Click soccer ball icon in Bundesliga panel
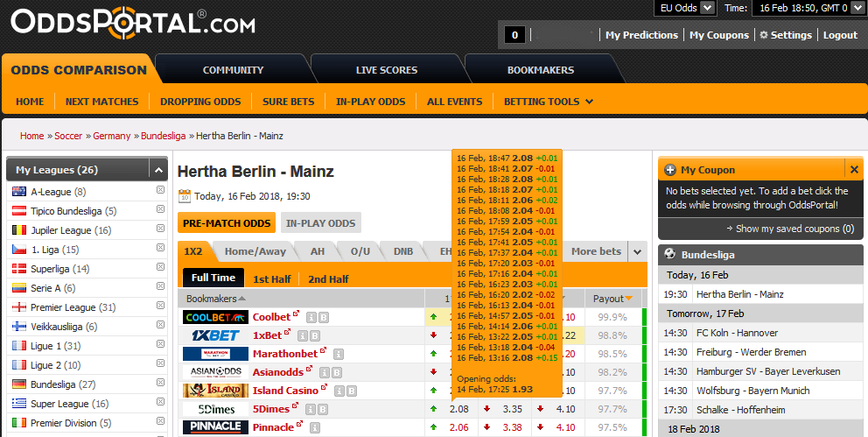Screen dimensions: 868x437 (x=670, y=254)
